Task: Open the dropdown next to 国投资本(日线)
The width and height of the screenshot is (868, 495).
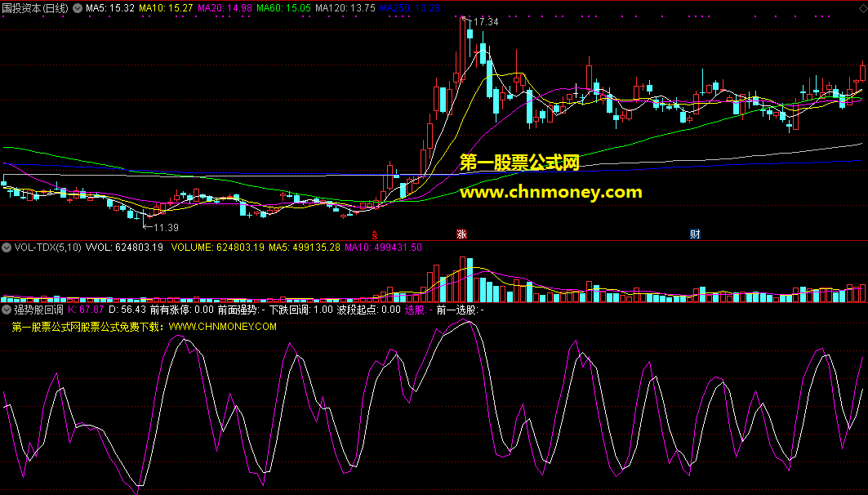Action: click(x=78, y=8)
